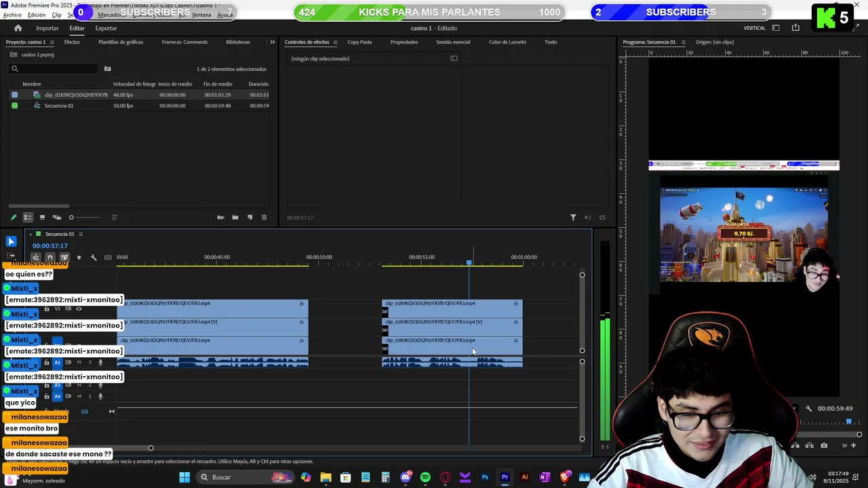Click timeline playhead marker

(469, 262)
